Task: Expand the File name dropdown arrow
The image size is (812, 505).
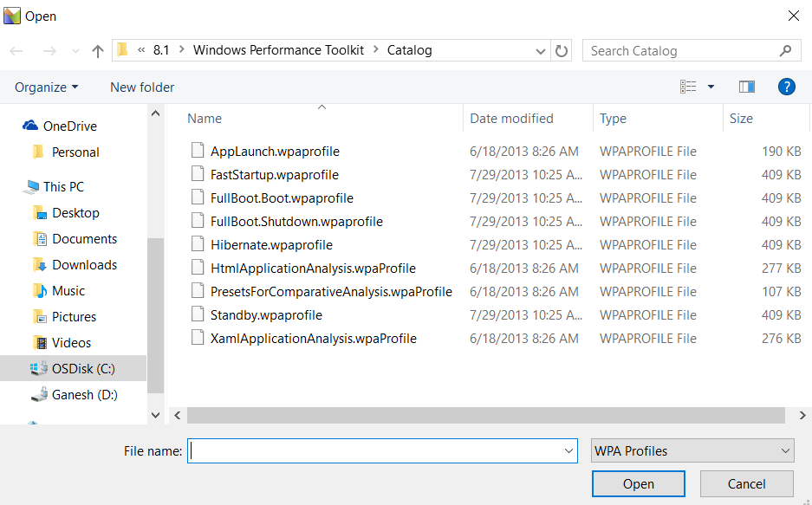Action: click(568, 451)
